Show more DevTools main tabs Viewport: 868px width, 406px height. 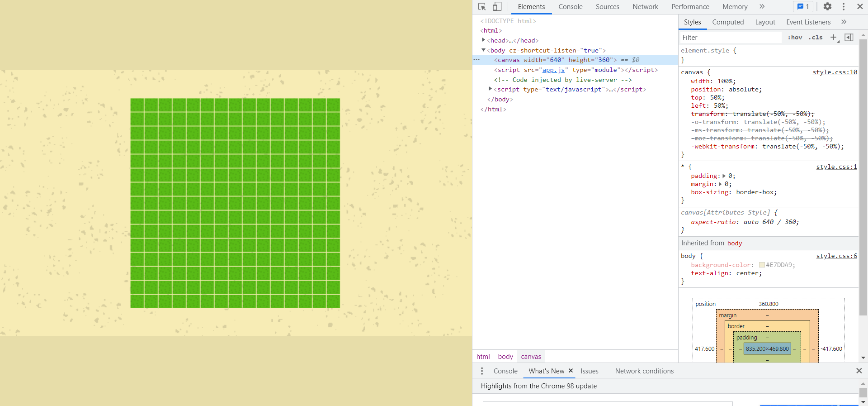762,7
